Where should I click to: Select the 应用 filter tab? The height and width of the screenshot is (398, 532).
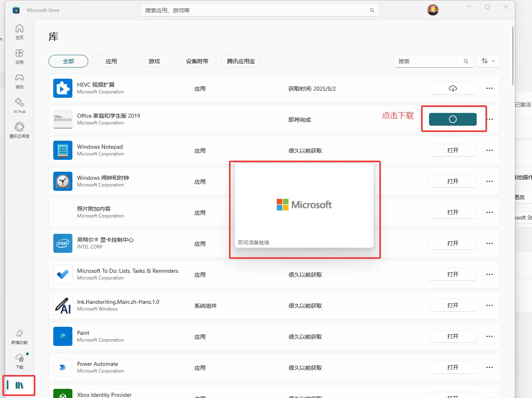point(111,61)
